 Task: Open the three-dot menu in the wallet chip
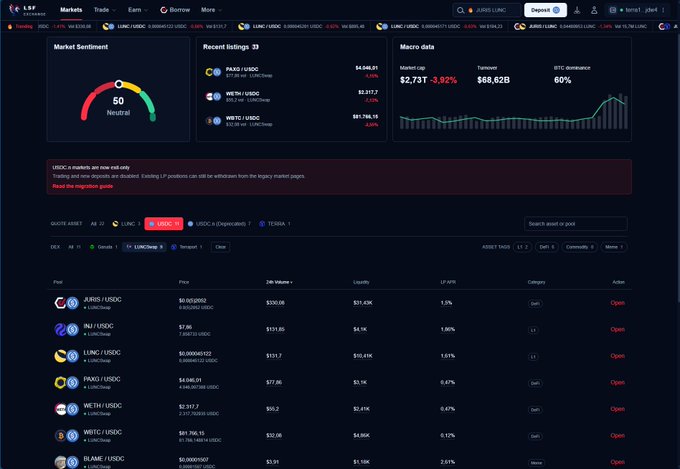click(x=663, y=10)
